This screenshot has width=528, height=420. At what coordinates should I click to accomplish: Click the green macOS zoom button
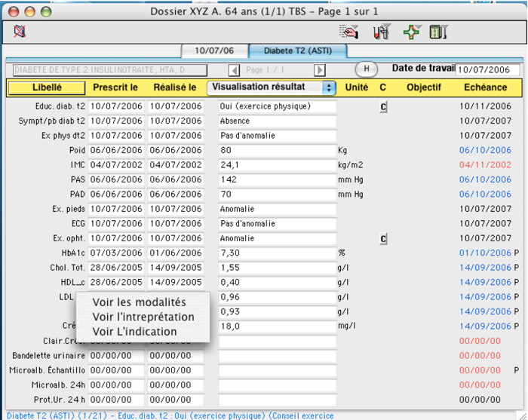pyautogui.click(x=46, y=12)
